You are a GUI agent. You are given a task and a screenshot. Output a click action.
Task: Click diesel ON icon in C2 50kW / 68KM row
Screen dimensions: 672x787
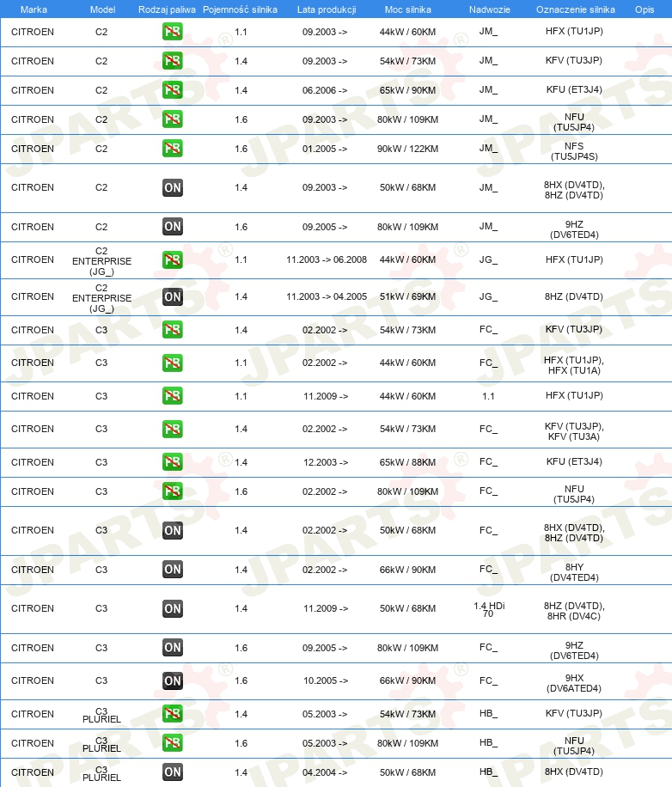coord(172,187)
